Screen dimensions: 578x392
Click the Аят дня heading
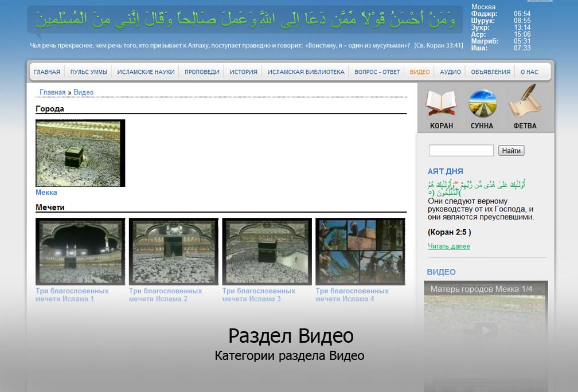point(446,171)
